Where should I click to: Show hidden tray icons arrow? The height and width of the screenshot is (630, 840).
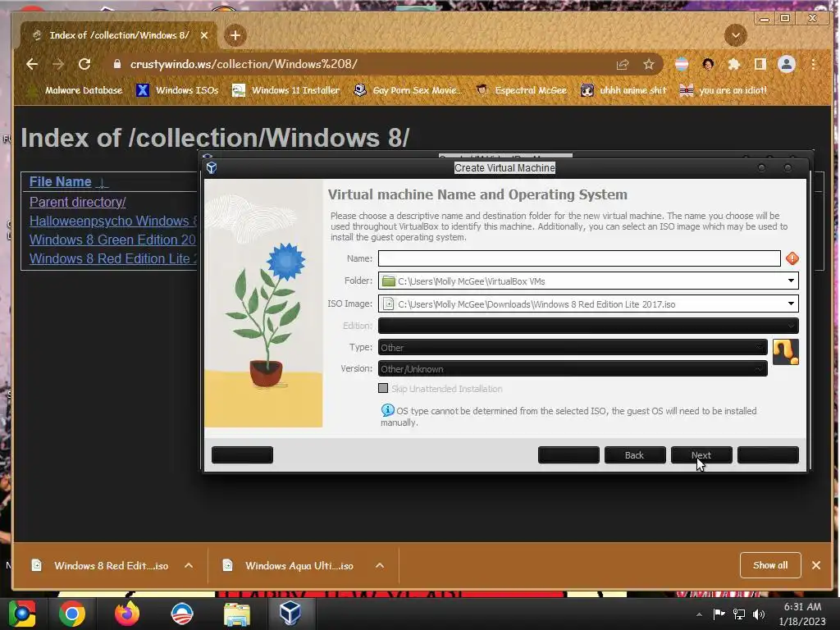[x=699, y=614]
